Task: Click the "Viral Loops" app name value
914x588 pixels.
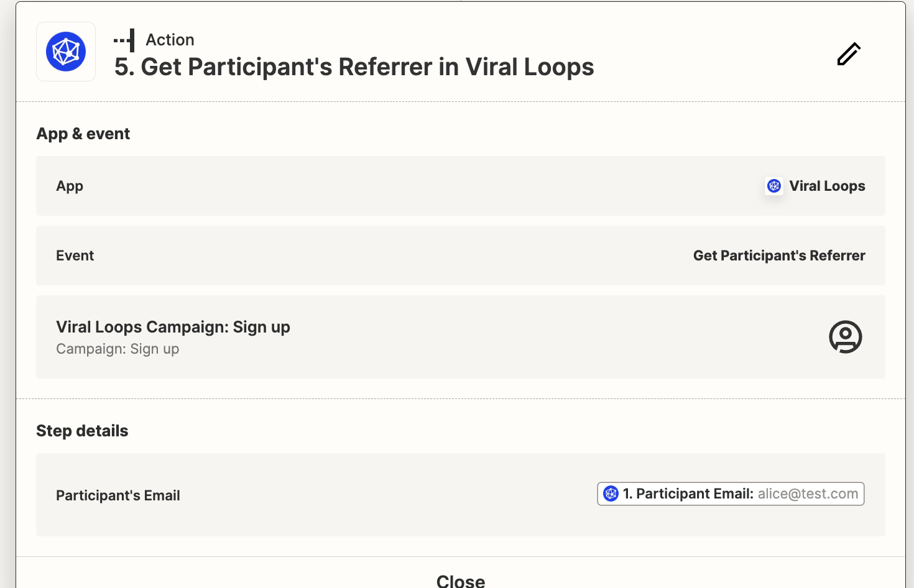Action: tap(827, 186)
